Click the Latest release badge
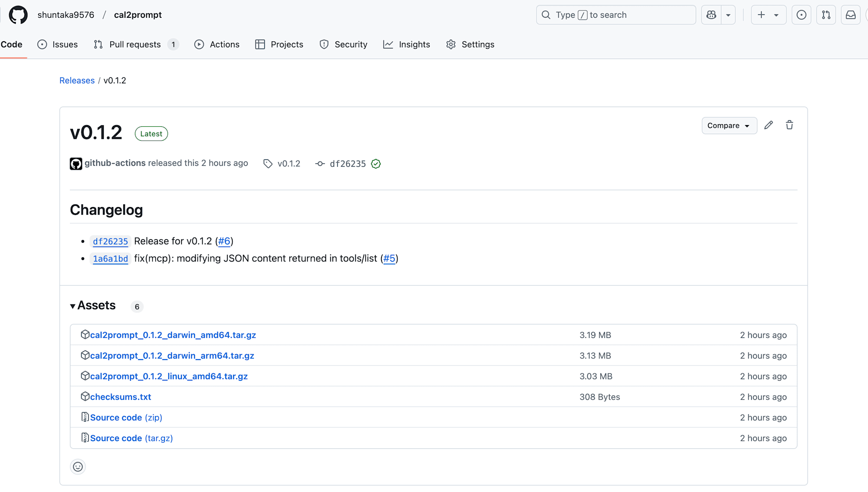The image size is (868, 492). [151, 134]
